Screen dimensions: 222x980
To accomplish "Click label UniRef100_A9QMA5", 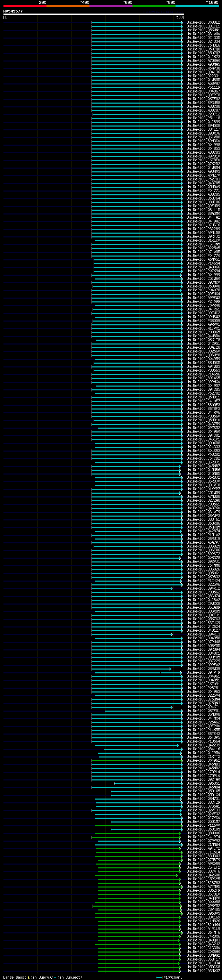I will point(203,65).
